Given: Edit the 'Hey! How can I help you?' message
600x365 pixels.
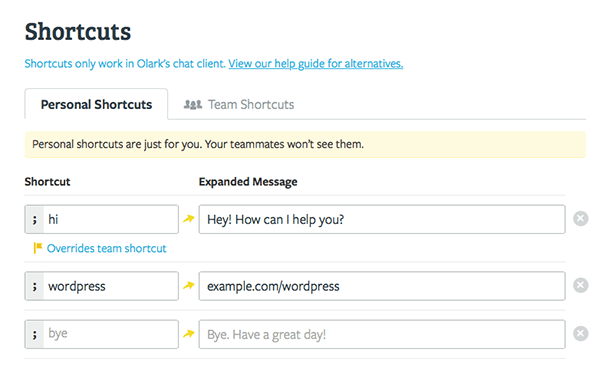Looking at the screenshot, I should (382, 219).
